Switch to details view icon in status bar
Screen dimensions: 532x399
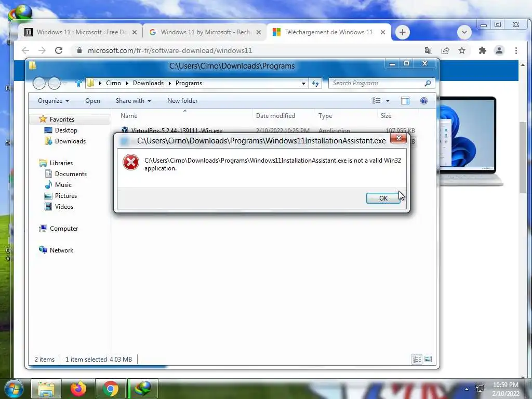pos(417,359)
